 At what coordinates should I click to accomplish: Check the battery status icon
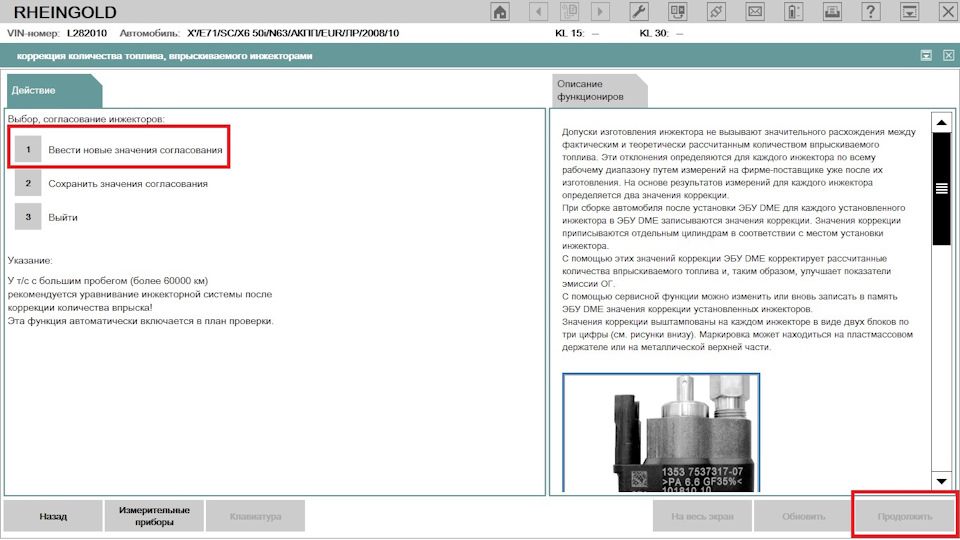[793, 12]
